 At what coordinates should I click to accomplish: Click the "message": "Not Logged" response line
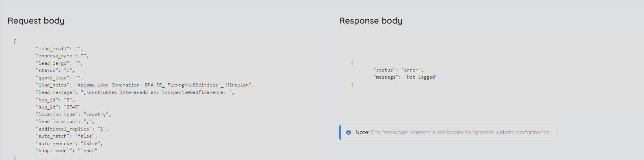[x=405, y=77]
